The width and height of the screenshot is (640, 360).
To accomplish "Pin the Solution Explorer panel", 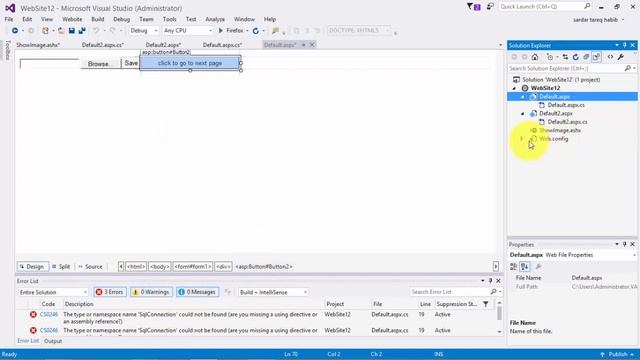I will [624, 45].
